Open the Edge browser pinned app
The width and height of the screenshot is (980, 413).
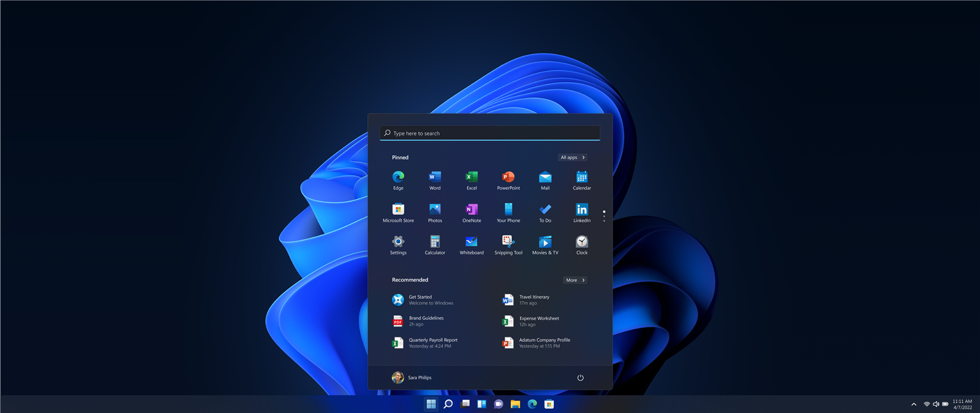(x=398, y=177)
